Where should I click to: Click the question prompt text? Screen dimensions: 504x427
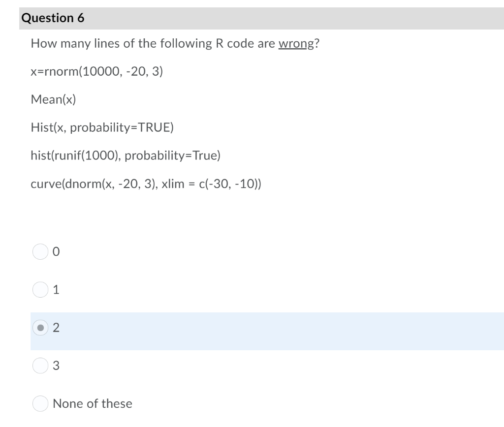(x=175, y=43)
